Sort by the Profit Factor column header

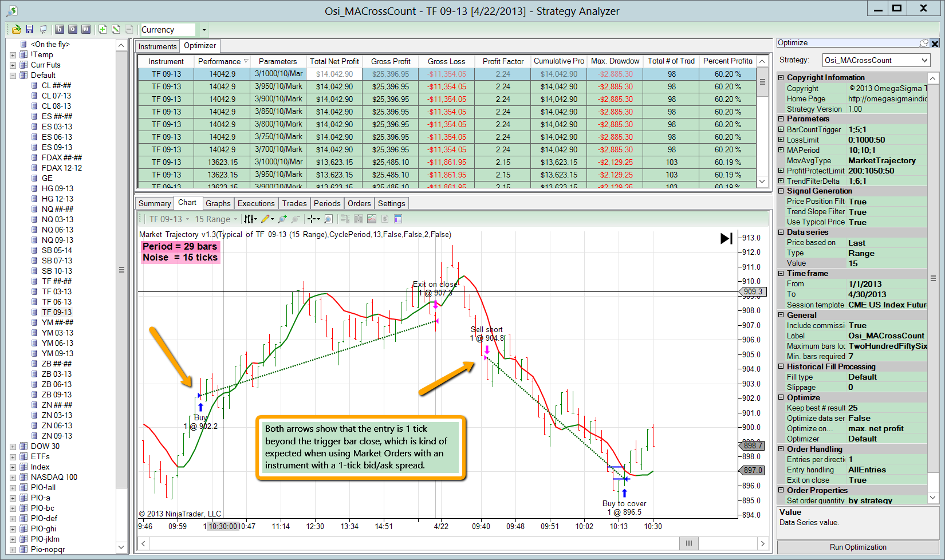point(503,61)
